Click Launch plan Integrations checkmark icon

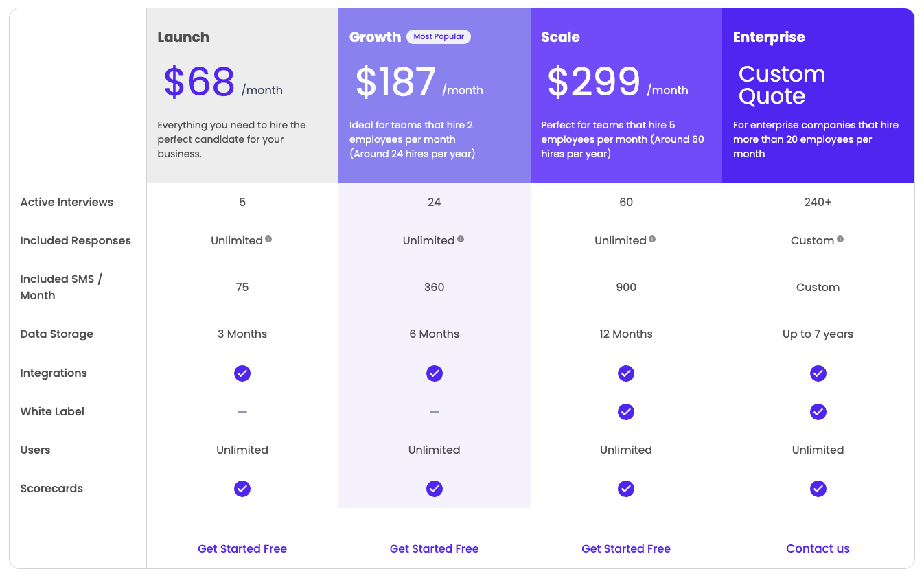(x=242, y=373)
